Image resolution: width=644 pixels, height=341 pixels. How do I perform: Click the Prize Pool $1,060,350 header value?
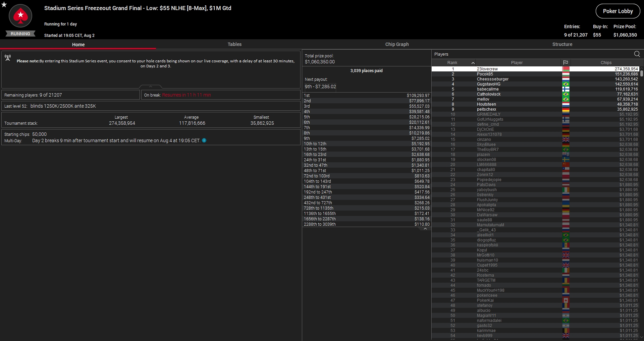click(625, 35)
